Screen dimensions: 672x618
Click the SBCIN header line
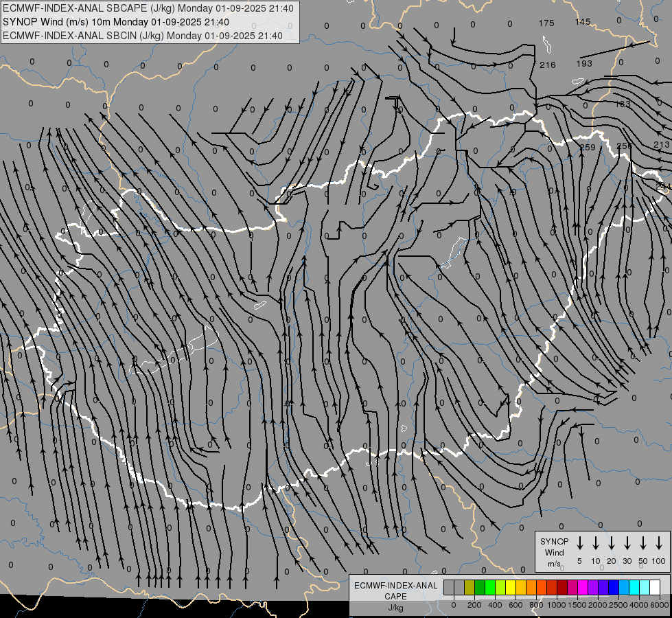click(143, 36)
